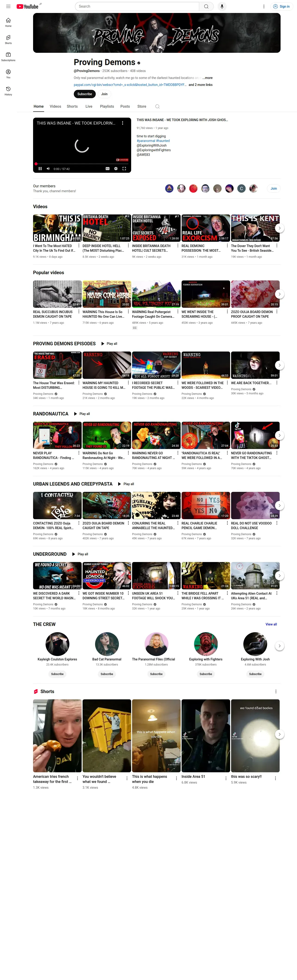The width and height of the screenshot is (297, 980).
Task: Open the featured video title link
Action: [182, 120]
